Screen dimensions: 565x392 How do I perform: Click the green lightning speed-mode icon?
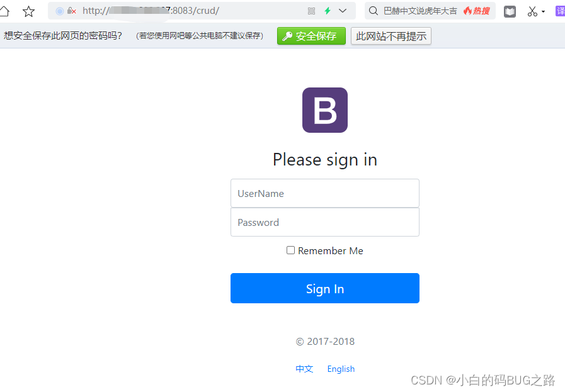(328, 11)
